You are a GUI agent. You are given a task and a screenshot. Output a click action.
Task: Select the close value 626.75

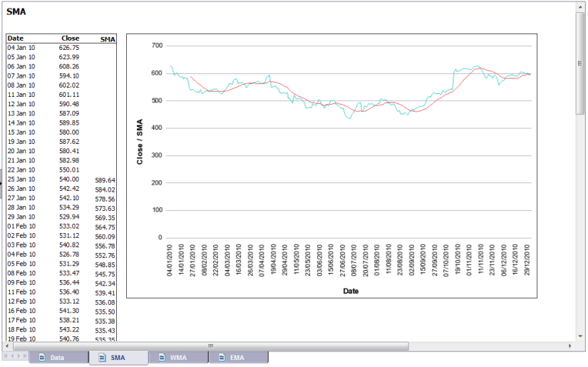pyautogui.click(x=69, y=48)
